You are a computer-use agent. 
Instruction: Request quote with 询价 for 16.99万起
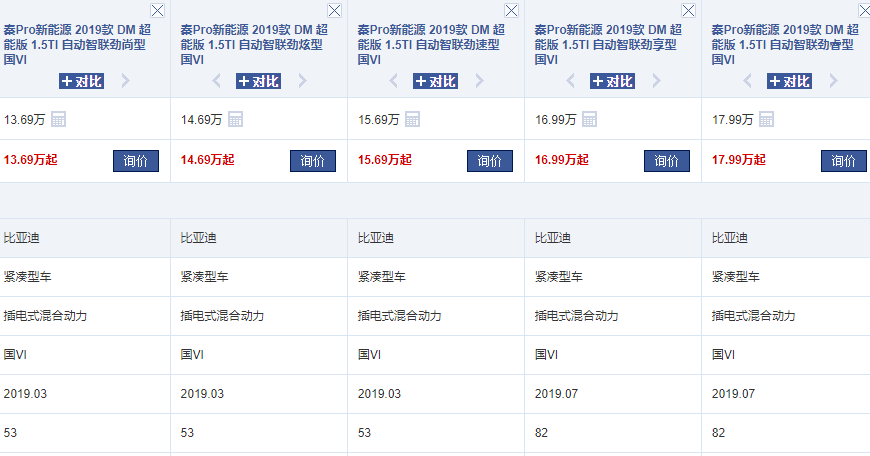(x=667, y=161)
